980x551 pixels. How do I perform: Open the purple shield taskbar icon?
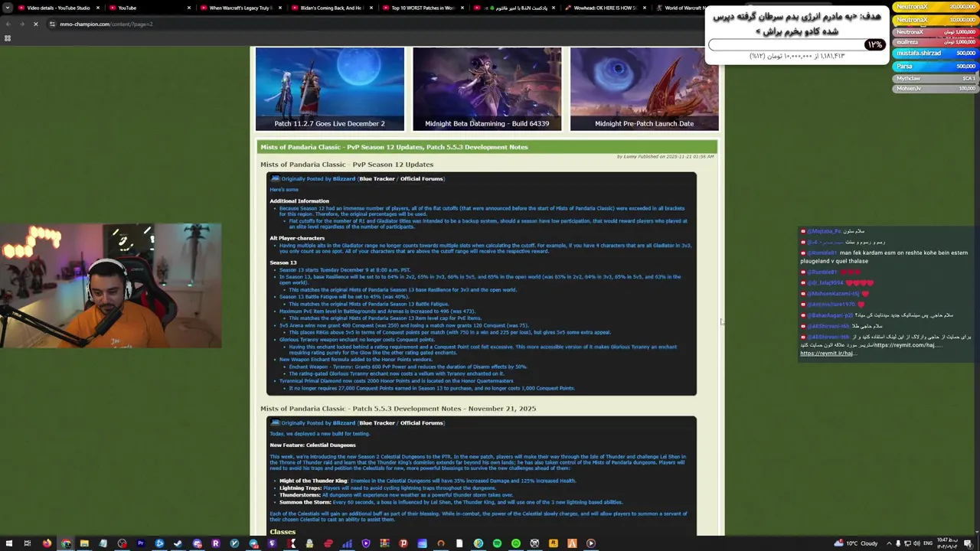click(x=366, y=543)
